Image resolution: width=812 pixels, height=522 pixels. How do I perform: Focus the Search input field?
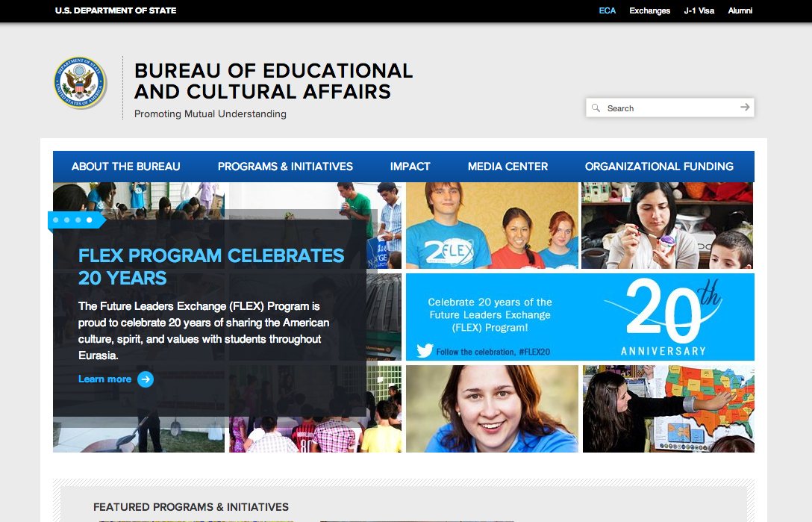tap(670, 108)
